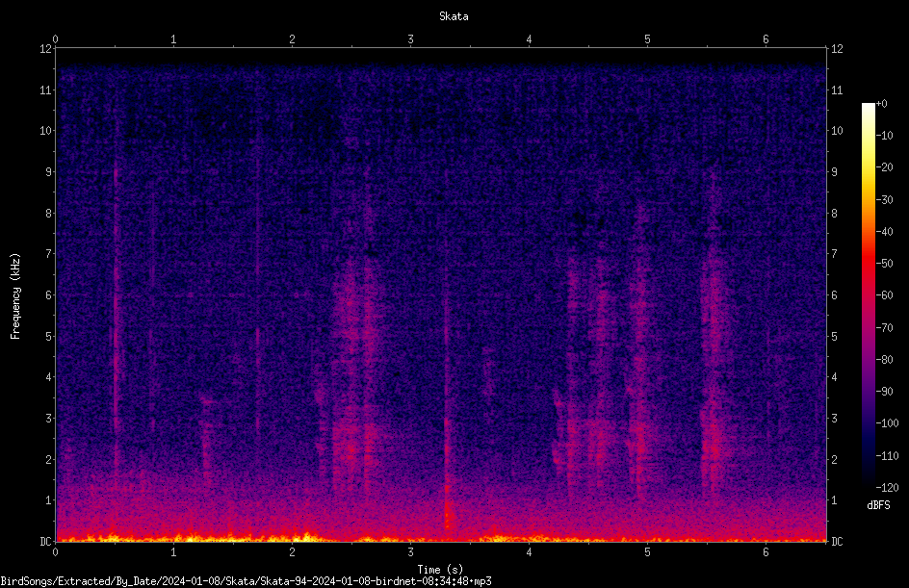Image resolution: width=909 pixels, height=588 pixels.
Task: Click the Frequency (kHz) axis label
Action: click(x=15, y=296)
